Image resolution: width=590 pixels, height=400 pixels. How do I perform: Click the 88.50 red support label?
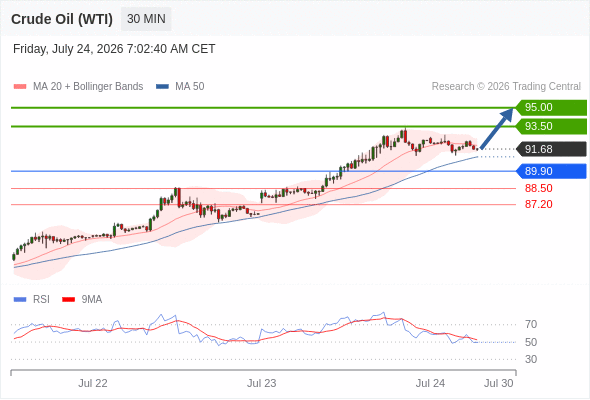(538, 188)
